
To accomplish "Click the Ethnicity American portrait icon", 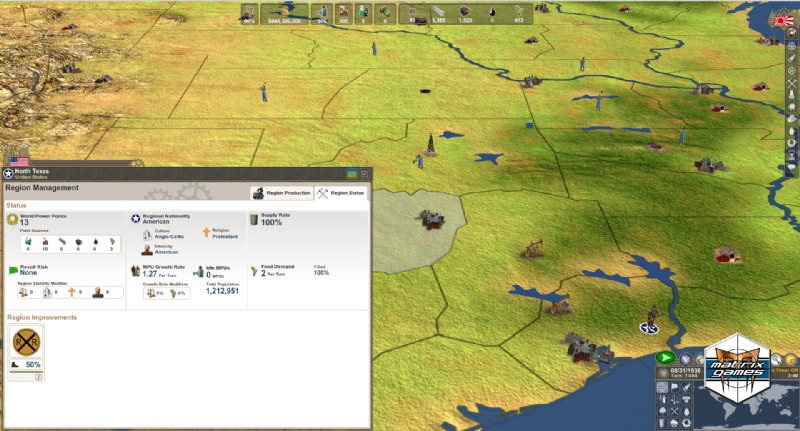I will (147, 250).
